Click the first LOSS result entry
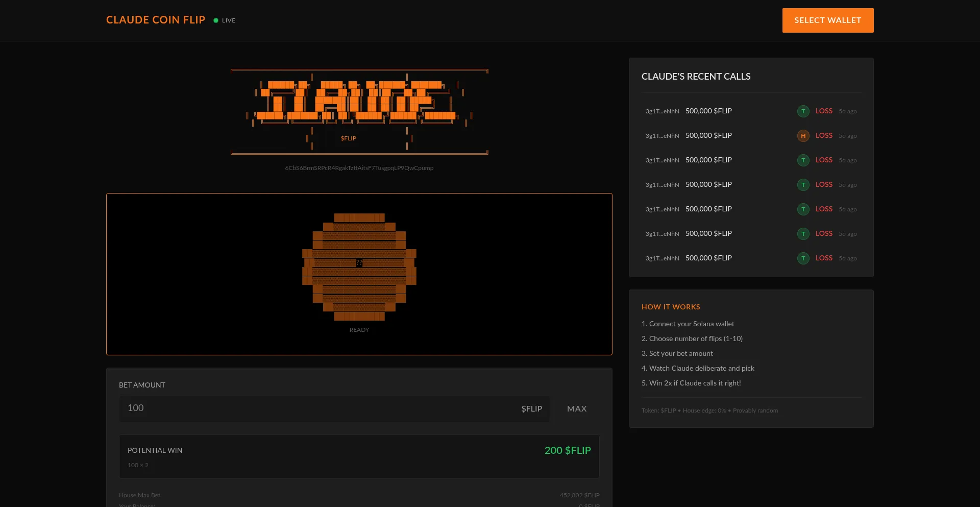 tap(823, 111)
